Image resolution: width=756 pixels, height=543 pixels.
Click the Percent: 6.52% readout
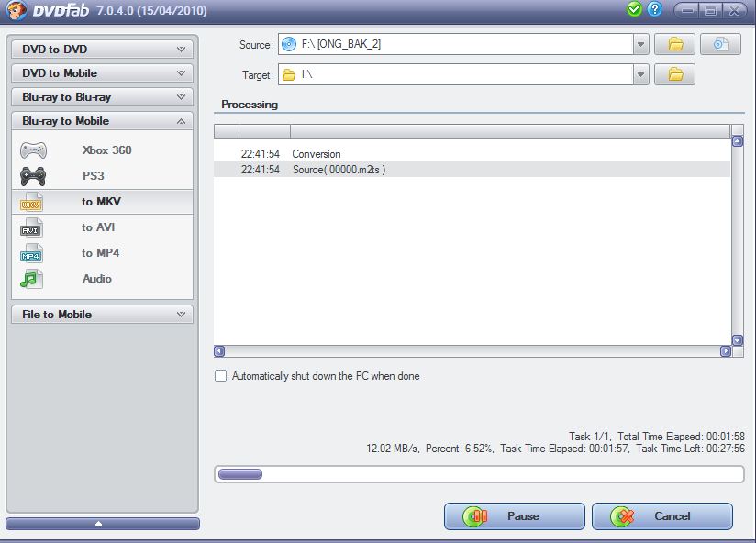tap(459, 449)
